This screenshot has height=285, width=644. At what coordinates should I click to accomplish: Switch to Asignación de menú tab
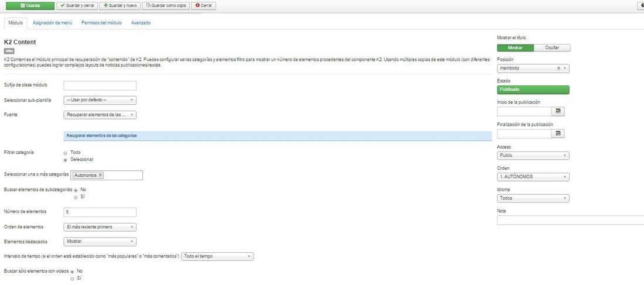point(52,23)
